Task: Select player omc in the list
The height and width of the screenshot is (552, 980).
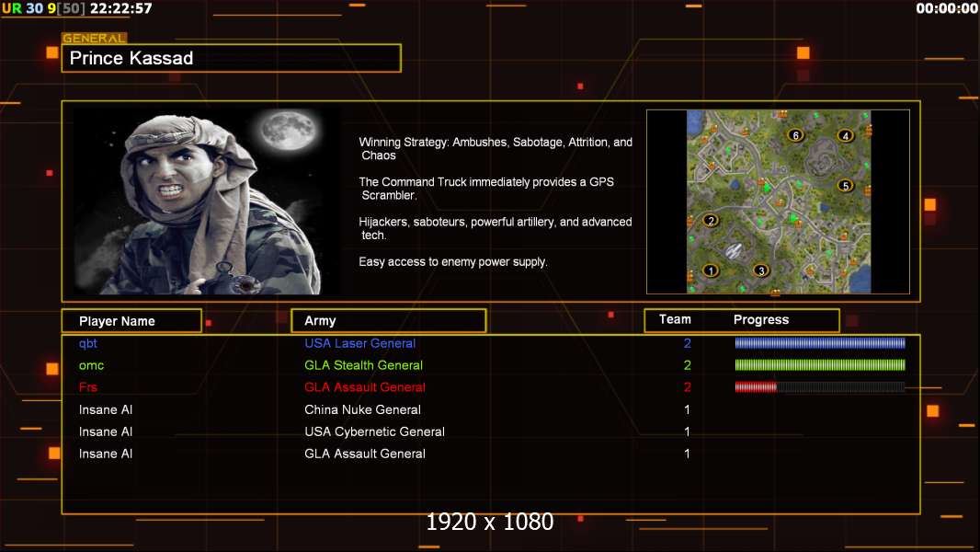Action: pyautogui.click(x=91, y=365)
